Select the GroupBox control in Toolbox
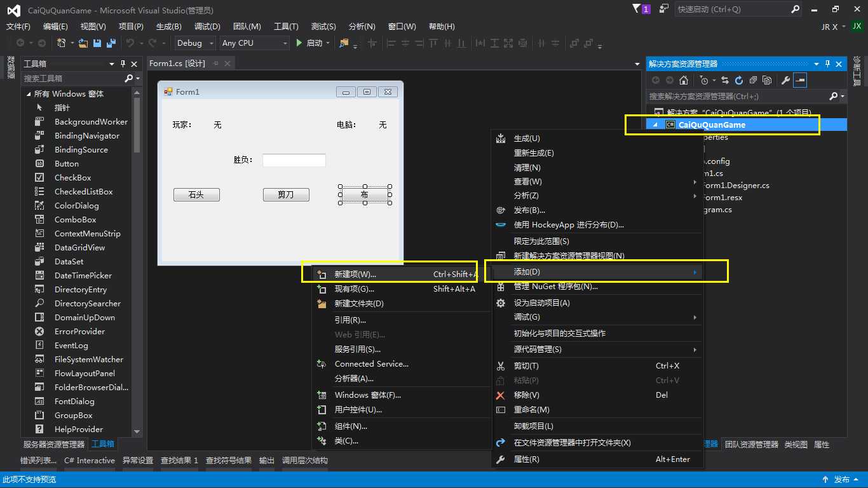Image resolution: width=868 pixels, height=488 pixels. coord(73,415)
